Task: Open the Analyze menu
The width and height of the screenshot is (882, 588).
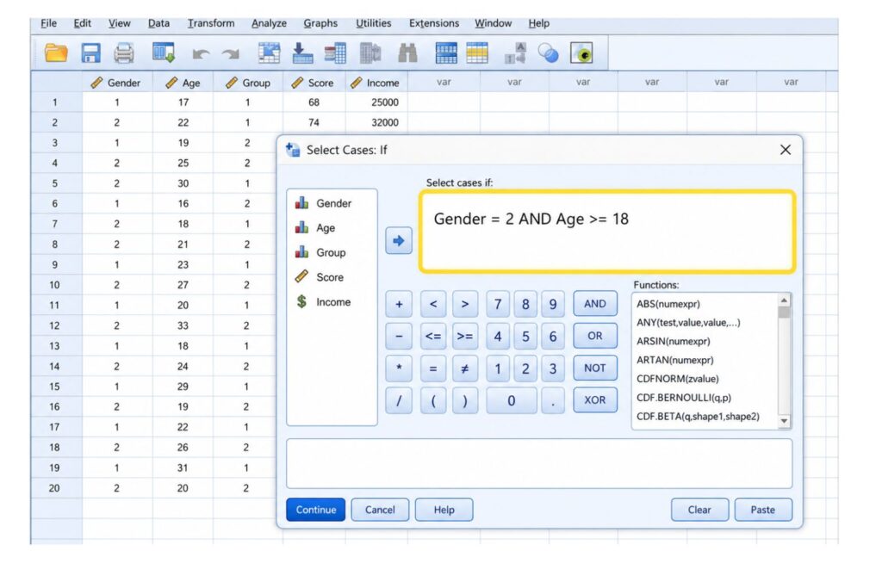Action: [269, 23]
